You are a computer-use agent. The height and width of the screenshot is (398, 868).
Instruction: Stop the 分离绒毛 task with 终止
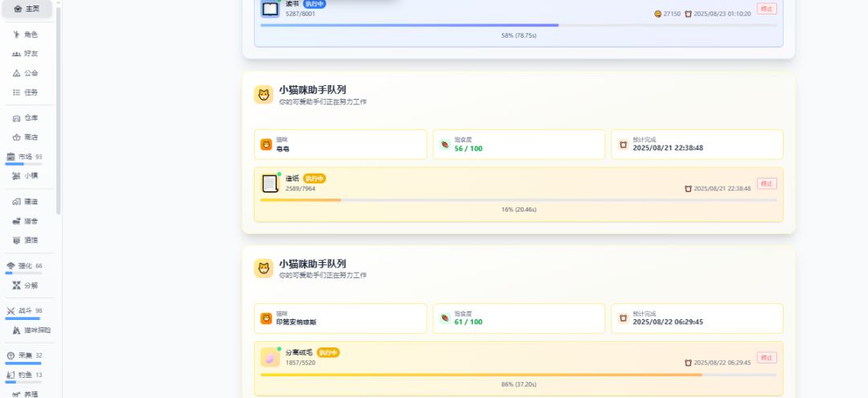767,358
